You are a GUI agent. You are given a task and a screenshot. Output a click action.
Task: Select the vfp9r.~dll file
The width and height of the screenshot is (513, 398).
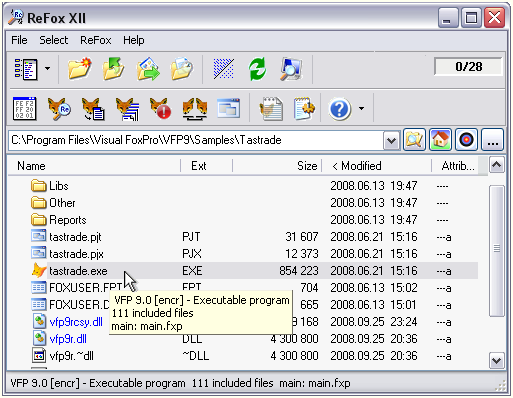click(71, 356)
